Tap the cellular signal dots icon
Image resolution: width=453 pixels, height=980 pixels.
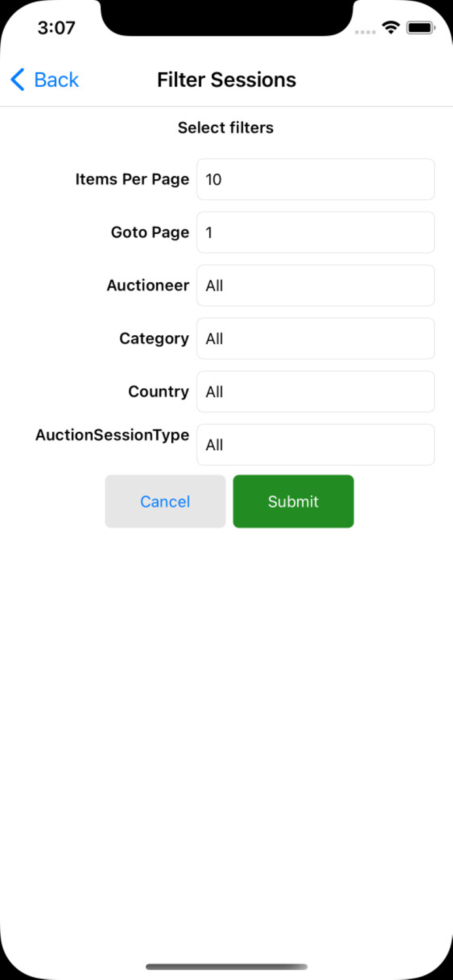[x=365, y=31]
